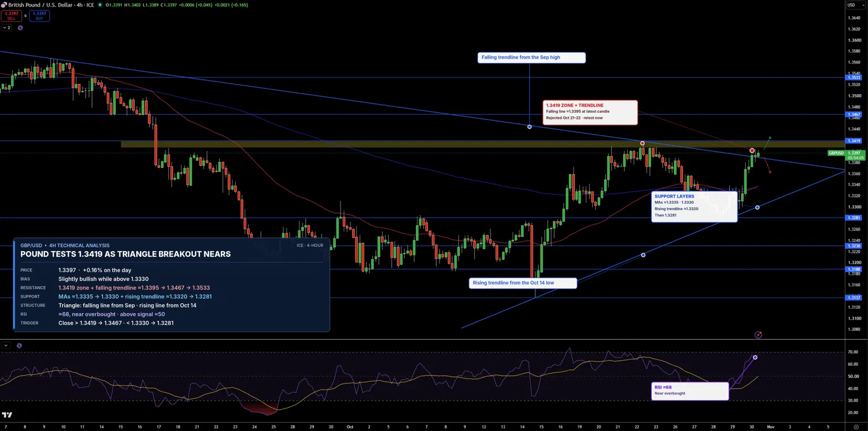Select the '1.3419 ZONE + TRENDLINE' callout
Image resolution: width=868 pixels, height=431 pixels.
[x=590, y=112]
